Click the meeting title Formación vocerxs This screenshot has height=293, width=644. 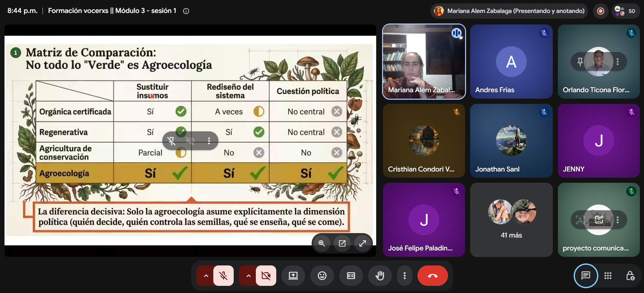[x=112, y=11]
